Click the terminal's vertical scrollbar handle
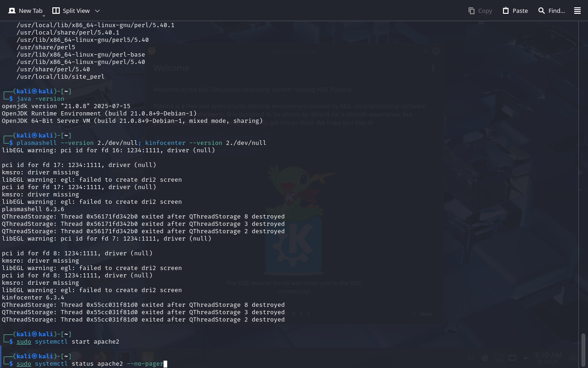 pos(583,350)
